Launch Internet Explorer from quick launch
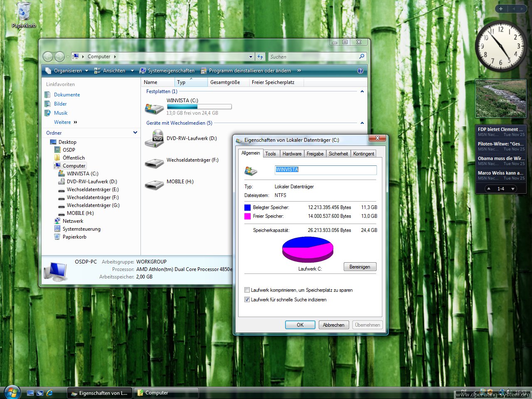Screen dimensions: 532x399 coord(49,393)
